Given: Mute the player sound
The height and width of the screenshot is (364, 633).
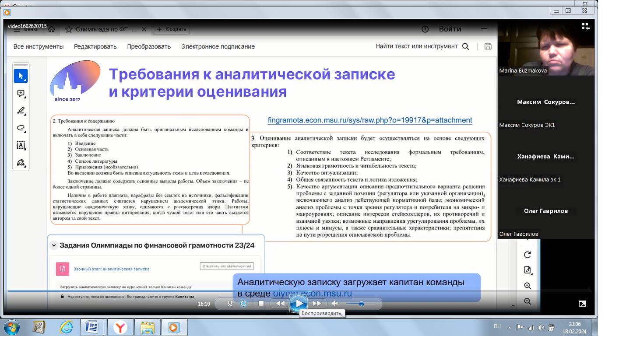Looking at the screenshot, I should 335,303.
